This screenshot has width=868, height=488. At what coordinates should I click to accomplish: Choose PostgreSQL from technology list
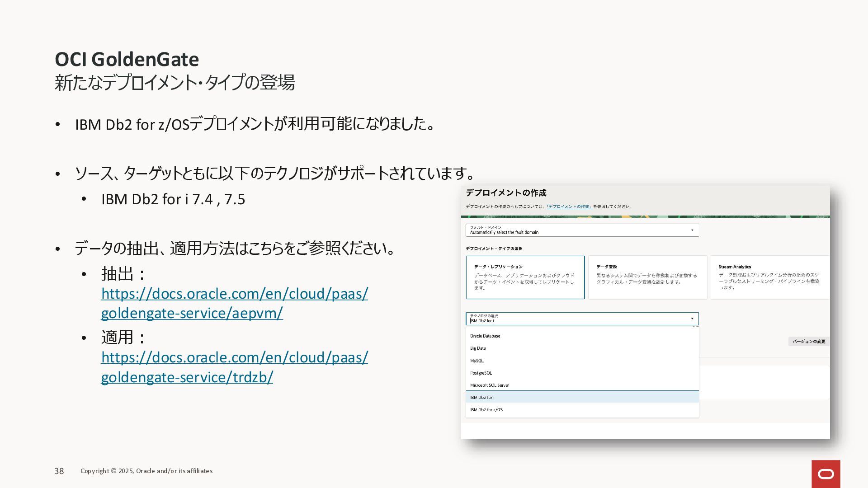coord(582,373)
